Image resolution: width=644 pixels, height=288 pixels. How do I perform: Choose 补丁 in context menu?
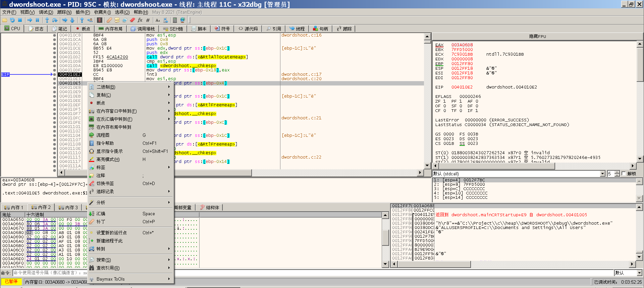130,222
